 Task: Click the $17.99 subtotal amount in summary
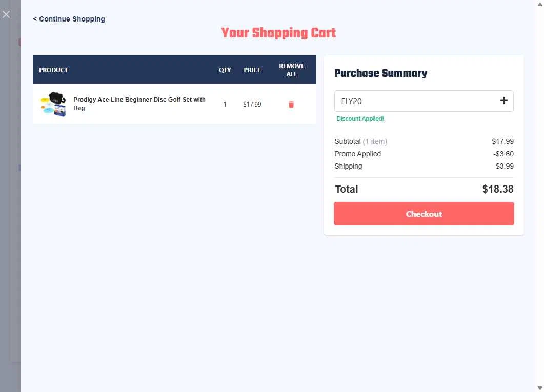[502, 142]
